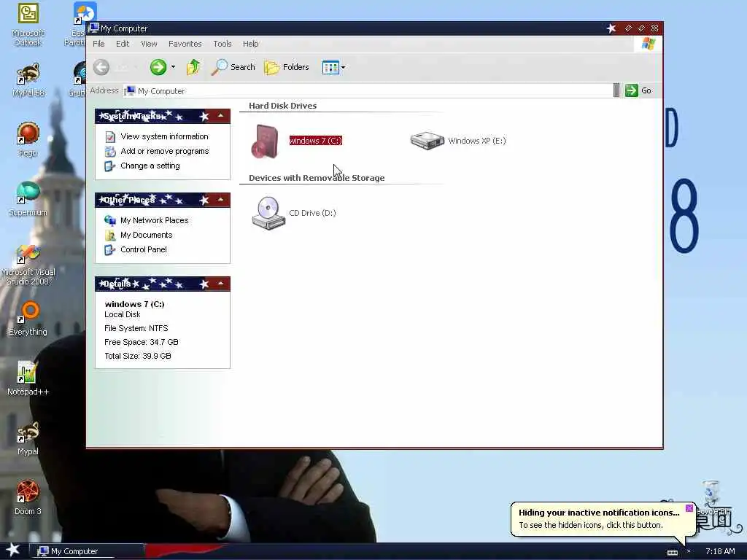This screenshot has width=747, height=560.
Task: Click Change a setting link
Action: [150, 166]
